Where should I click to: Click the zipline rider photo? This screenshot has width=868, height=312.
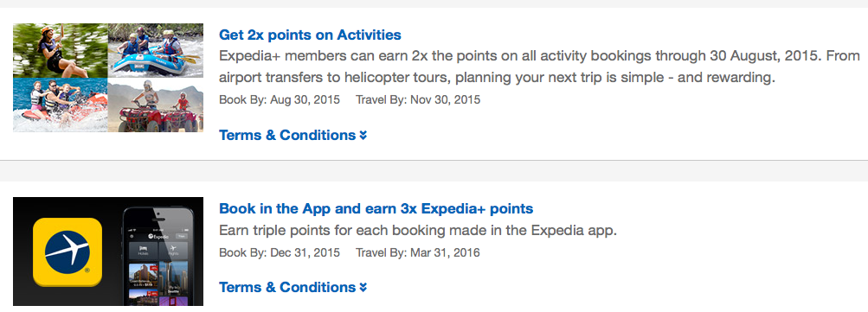[x=61, y=50]
